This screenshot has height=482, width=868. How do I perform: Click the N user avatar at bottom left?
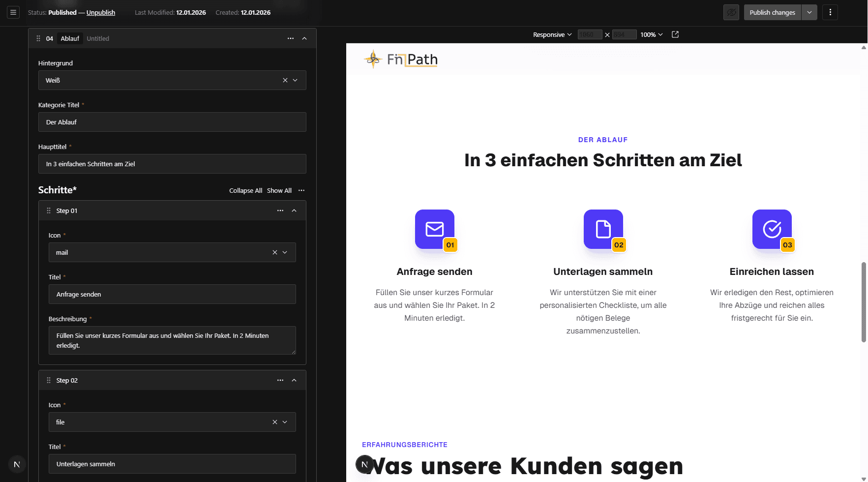click(x=17, y=464)
